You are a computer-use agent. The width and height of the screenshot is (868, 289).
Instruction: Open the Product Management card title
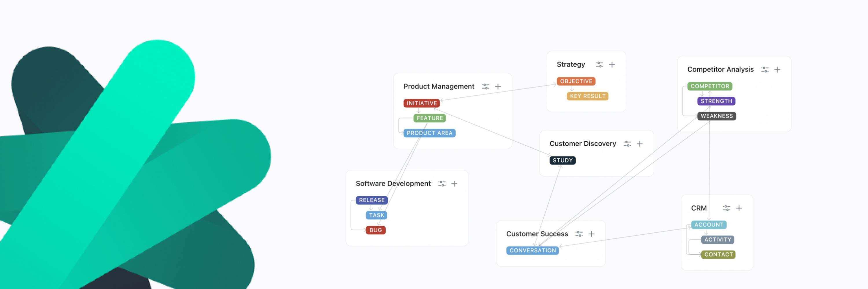coord(438,86)
